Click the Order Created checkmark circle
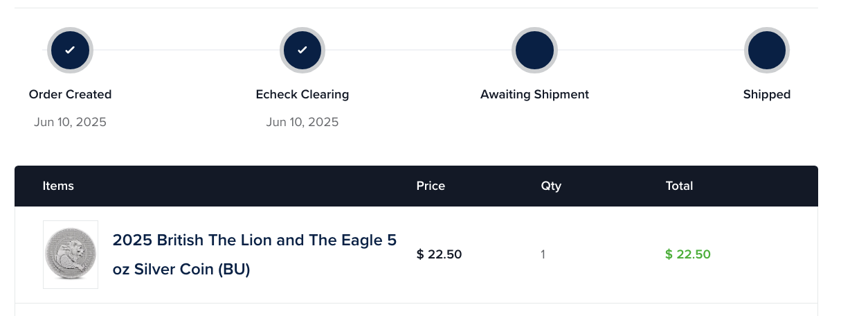Screen dimensions: 868x316 70,50
